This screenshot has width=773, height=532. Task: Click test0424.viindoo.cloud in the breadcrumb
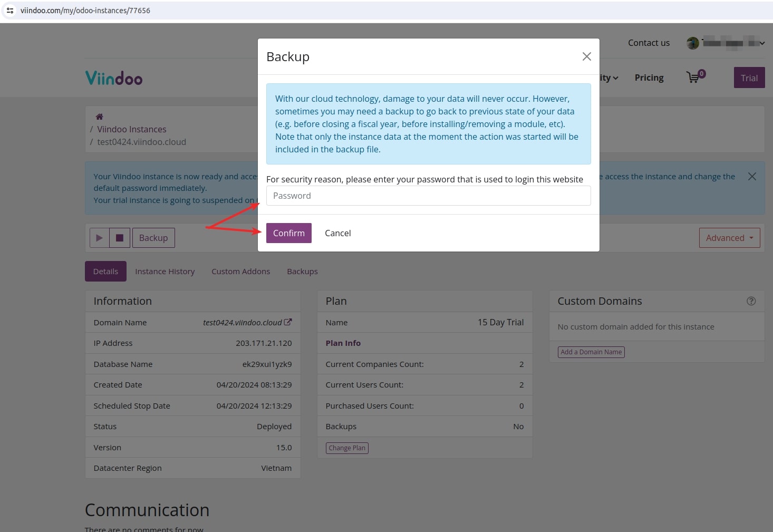point(142,142)
